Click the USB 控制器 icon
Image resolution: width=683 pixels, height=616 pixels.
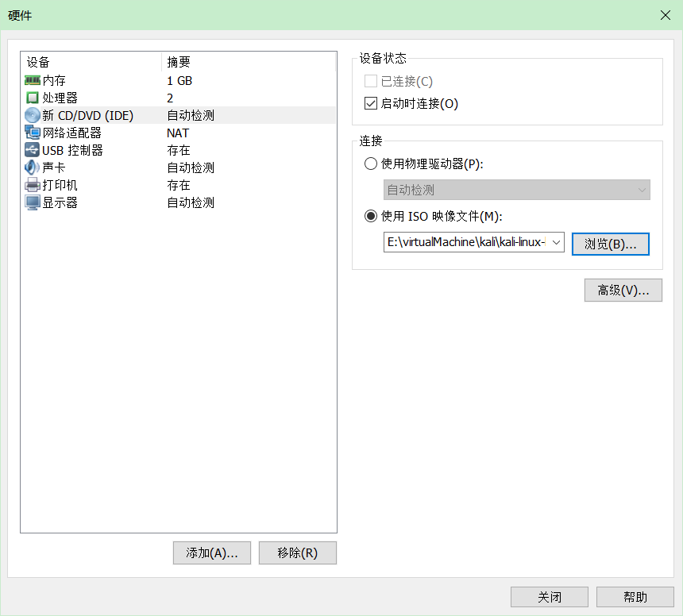(x=33, y=150)
